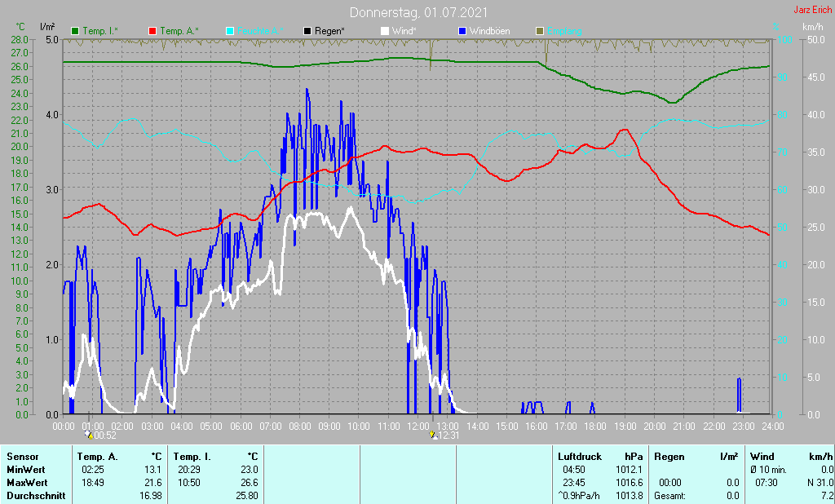835x504 pixels.
Task: Click the '1013.8' average pressure value
Action: [630, 496]
